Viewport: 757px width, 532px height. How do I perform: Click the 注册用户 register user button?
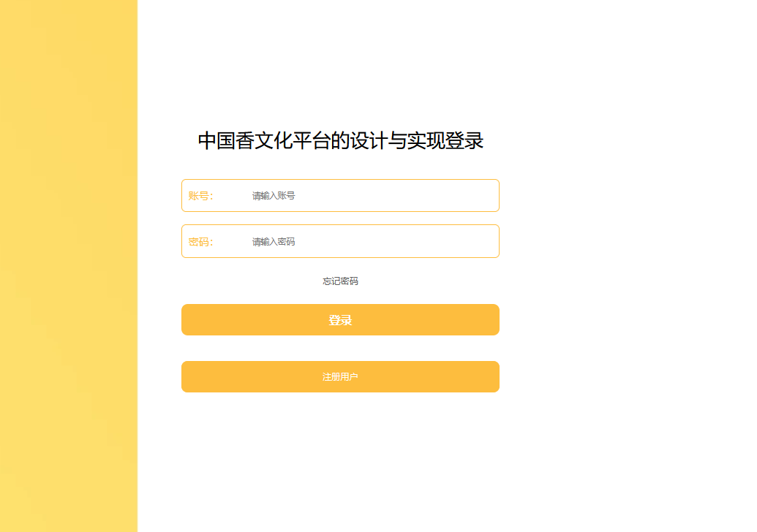click(x=340, y=377)
